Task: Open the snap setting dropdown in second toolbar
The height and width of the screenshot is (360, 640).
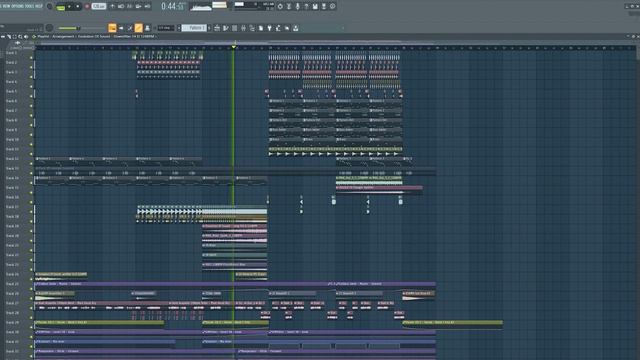Action: tap(166, 28)
